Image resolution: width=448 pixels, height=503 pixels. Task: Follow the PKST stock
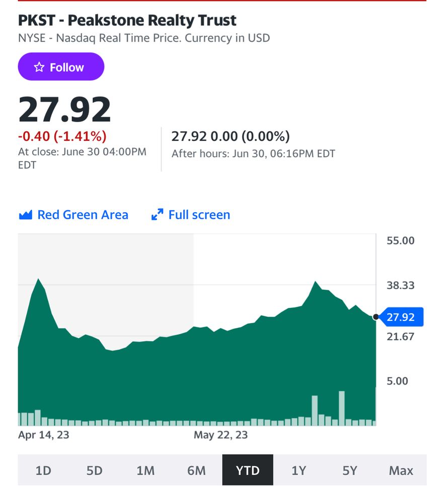(61, 67)
